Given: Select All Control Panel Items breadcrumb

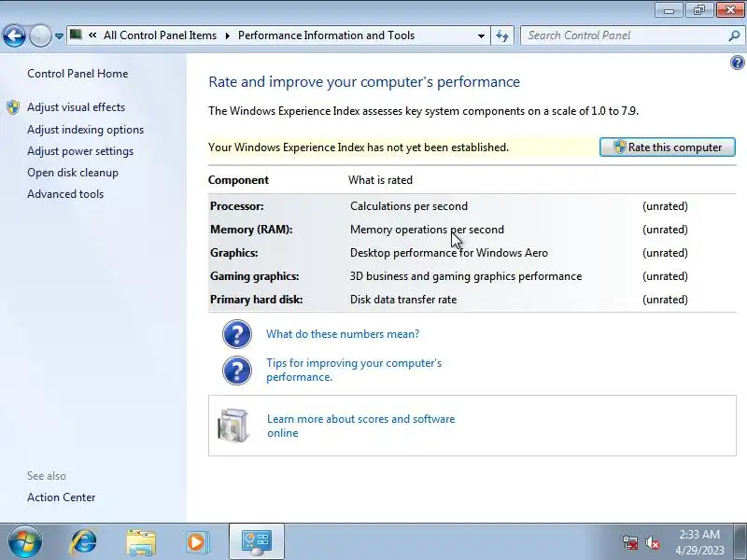Looking at the screenshot, I should (x=160, y=35).
